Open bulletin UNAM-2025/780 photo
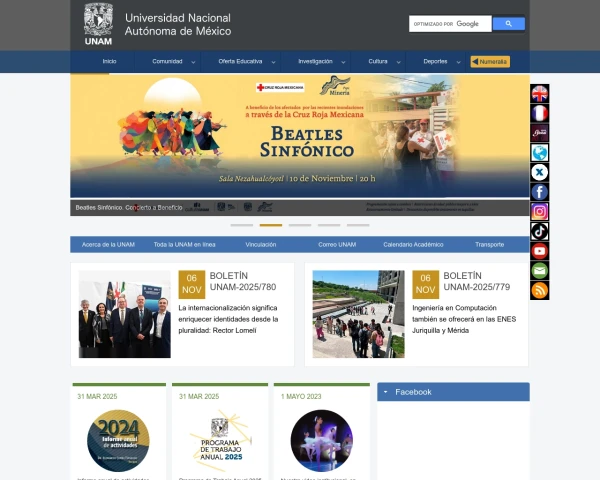 125,314
